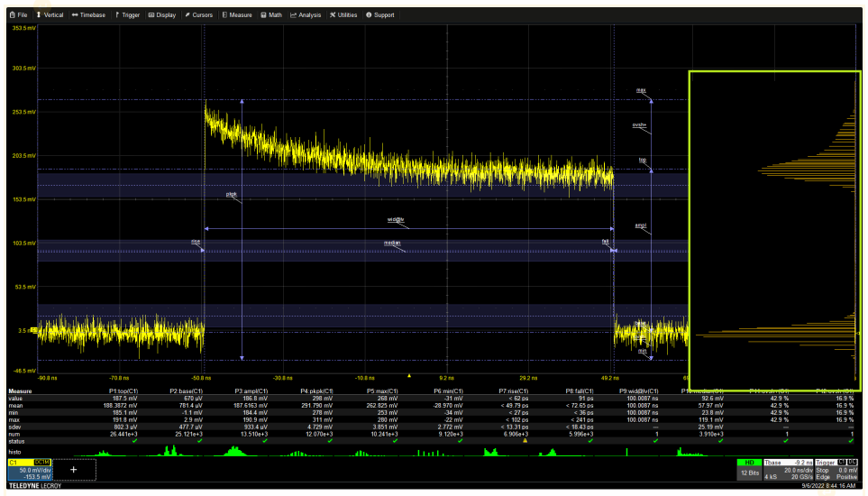Open the File menu
Image resolution: width=868 pixels, height=496 pixels.
pyautogui.click(x=18, y=15)
